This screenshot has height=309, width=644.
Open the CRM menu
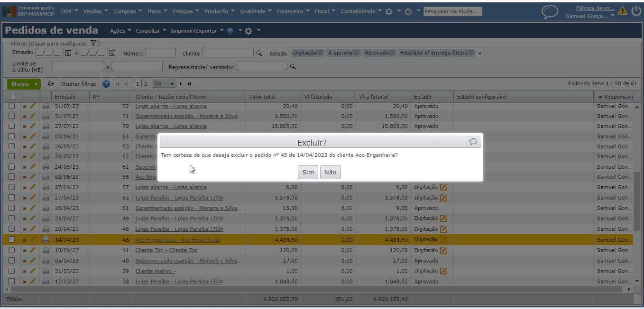coord(69,11)
